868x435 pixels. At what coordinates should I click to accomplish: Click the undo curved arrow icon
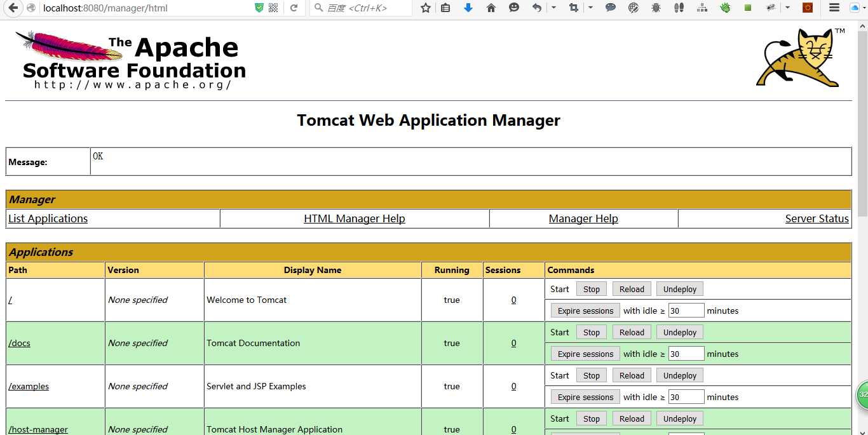click(x=537, y=8)
